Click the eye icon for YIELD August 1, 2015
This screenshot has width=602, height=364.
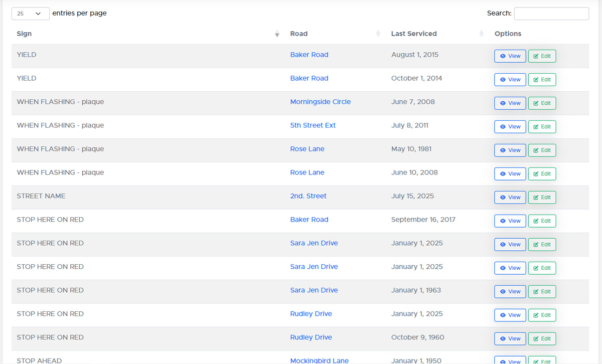[x=503, y=56]
